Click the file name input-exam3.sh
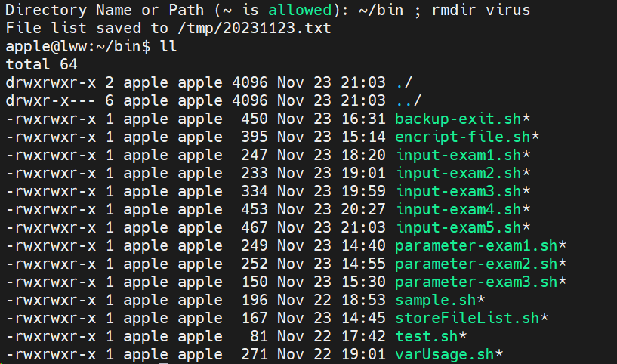This screenshot has width=617, height=364. [458, 191]
